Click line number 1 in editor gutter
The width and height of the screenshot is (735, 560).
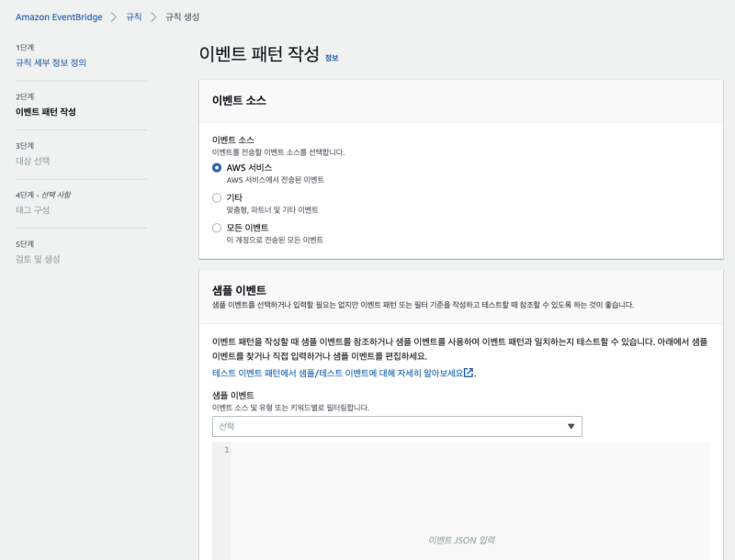(x=226, y=450)
